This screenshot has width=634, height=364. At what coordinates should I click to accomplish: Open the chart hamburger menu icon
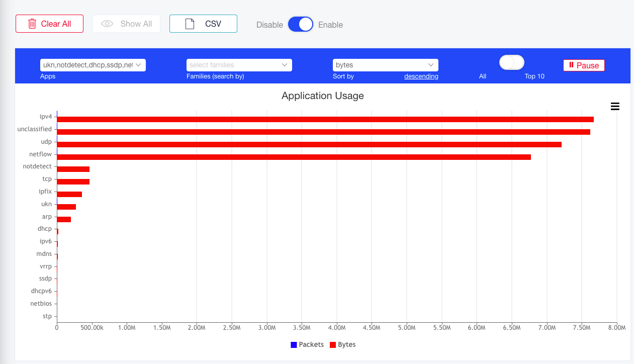coord(615,106)
